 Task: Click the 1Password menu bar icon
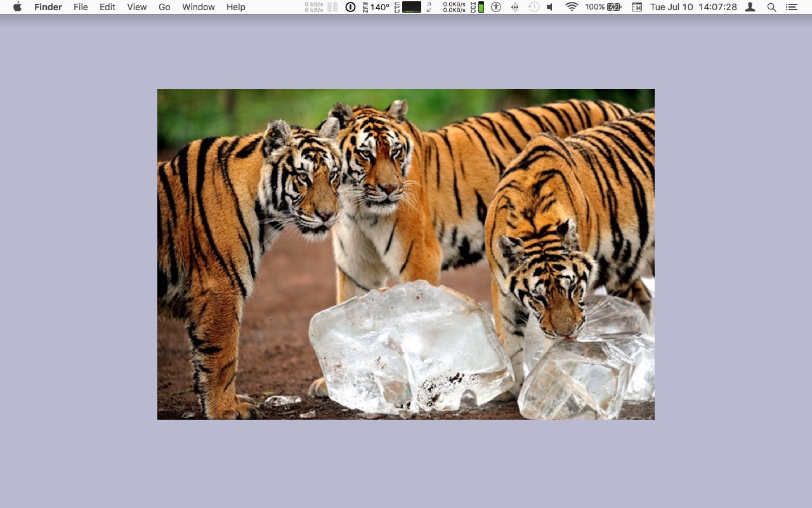[x=350, y=7]
